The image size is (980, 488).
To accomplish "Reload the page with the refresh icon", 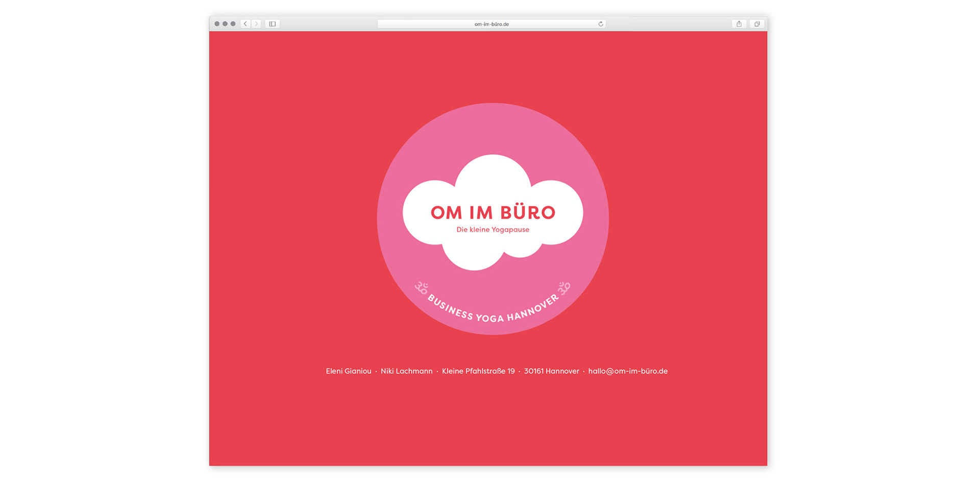I will pyautogui.click(x=601, y=24).
